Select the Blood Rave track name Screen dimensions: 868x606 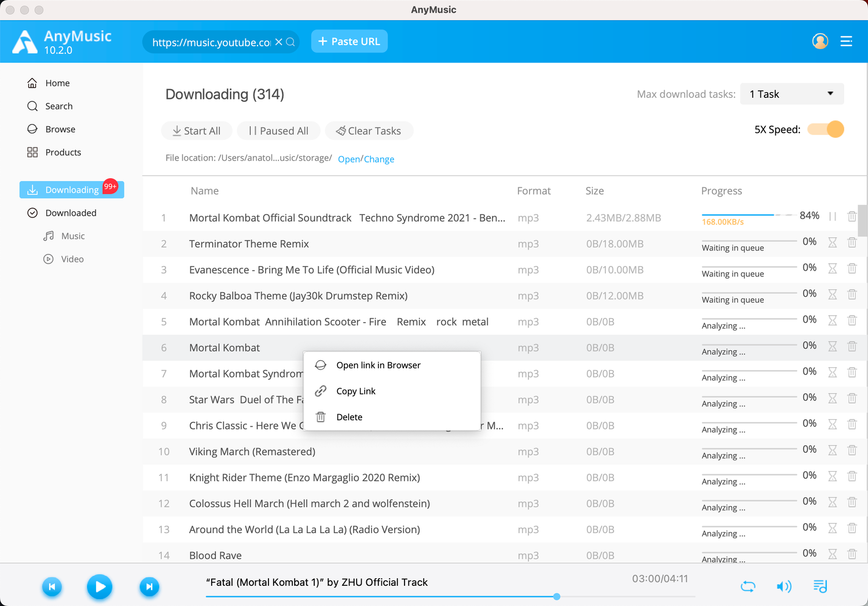[x=215, y=556]
